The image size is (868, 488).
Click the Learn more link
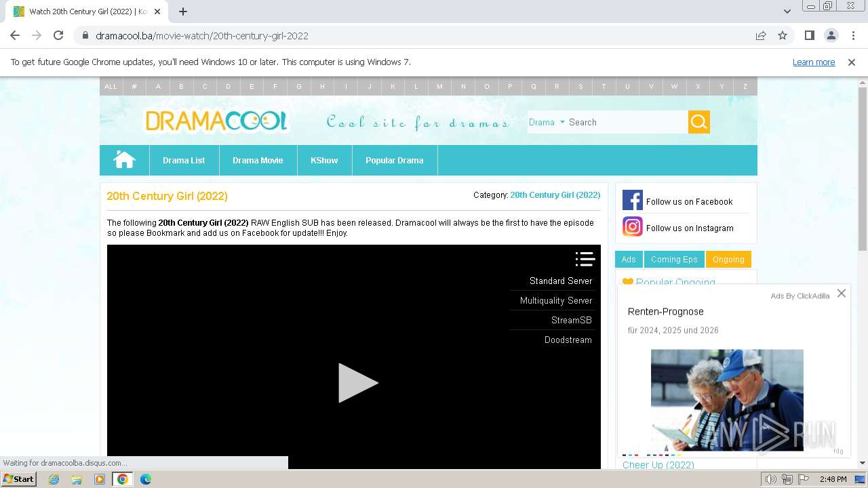[814, 62]
